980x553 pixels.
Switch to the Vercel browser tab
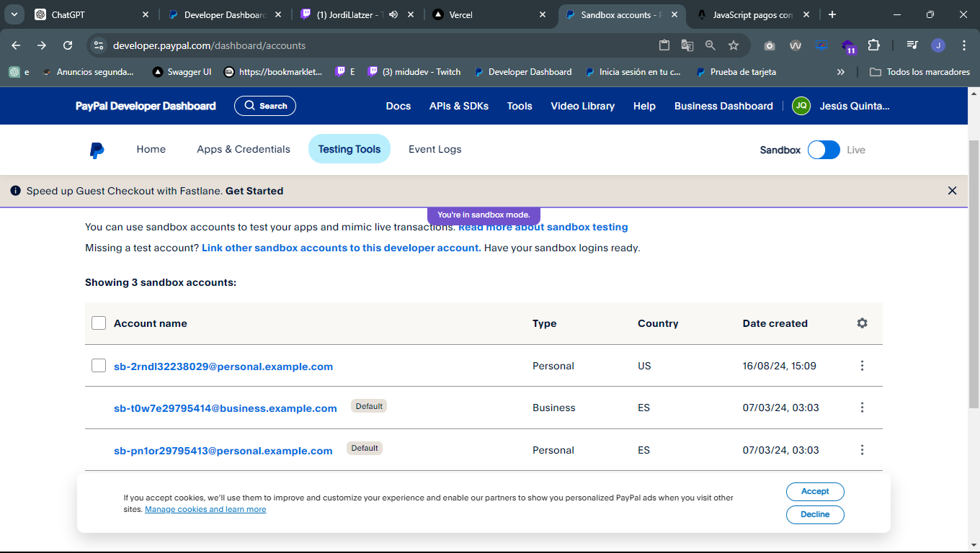pyautogui.click(x=490, y=14)
